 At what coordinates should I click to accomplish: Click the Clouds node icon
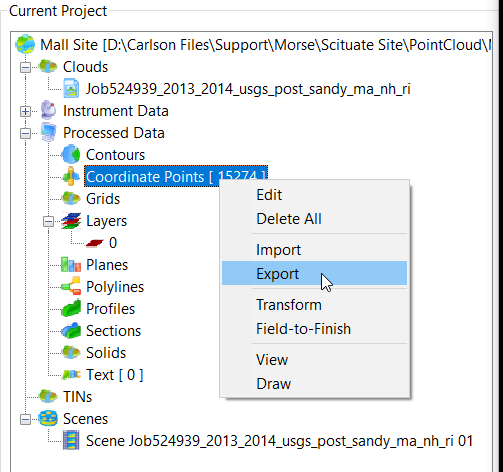click(x=48, y=66)
